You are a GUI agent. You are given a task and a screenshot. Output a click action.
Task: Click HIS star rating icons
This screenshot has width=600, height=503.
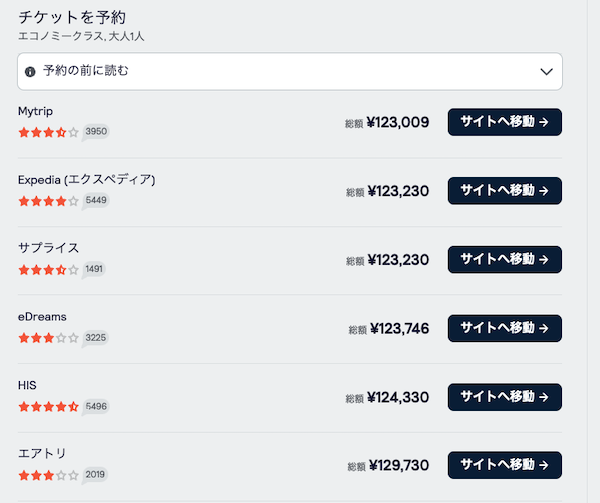48,407
